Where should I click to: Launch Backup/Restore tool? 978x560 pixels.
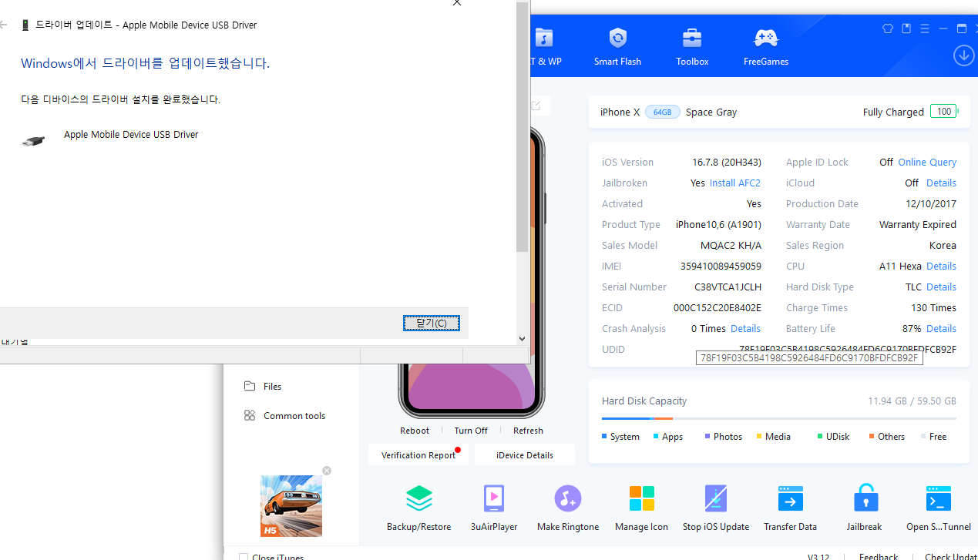pos(418,508)
